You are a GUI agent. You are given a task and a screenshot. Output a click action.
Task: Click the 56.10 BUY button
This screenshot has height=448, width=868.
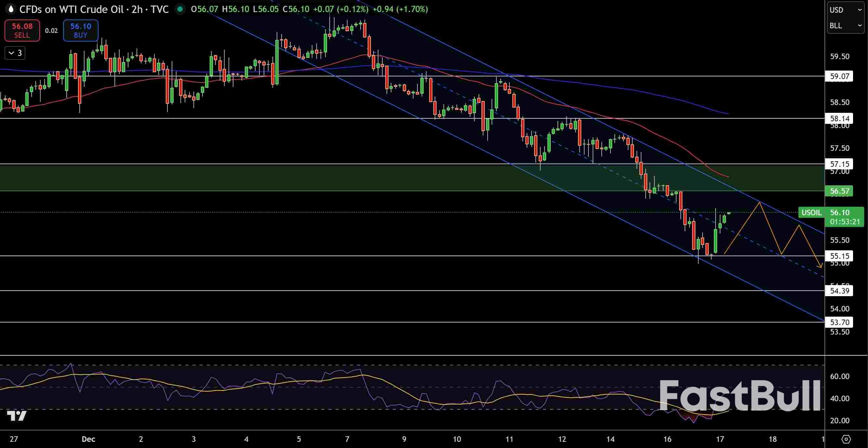81,30
